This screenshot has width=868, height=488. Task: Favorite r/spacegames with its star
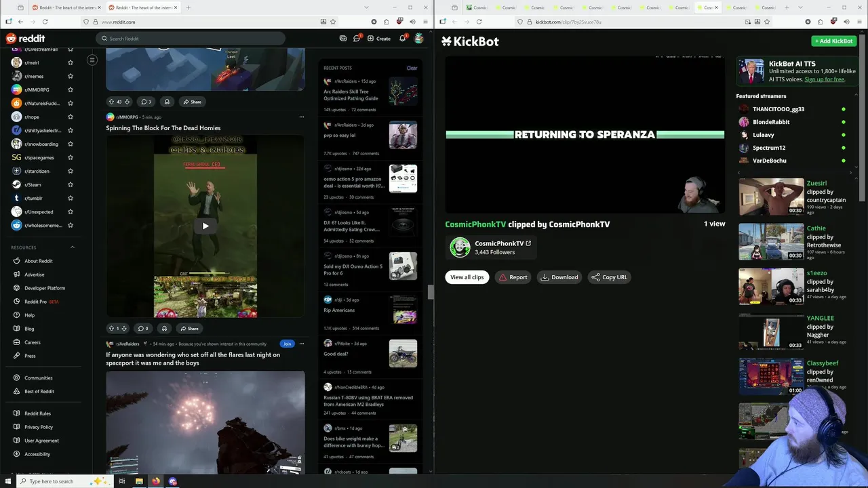[71, 157]
